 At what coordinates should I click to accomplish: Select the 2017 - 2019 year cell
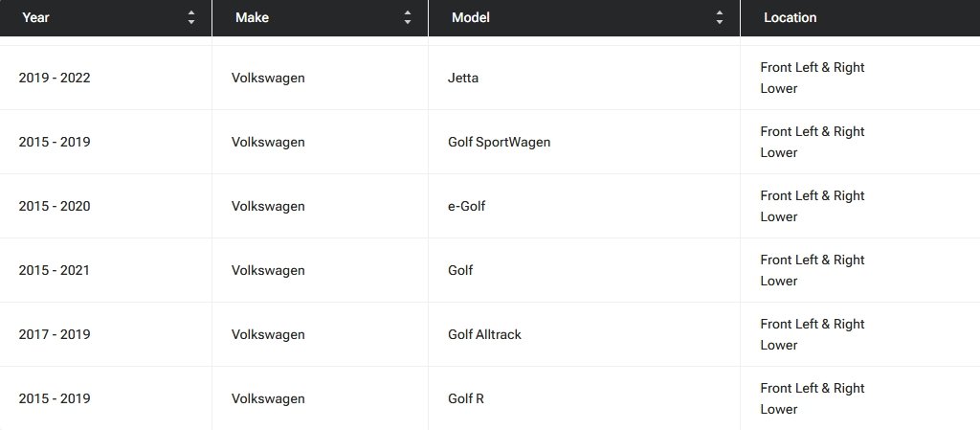[55, 334]
